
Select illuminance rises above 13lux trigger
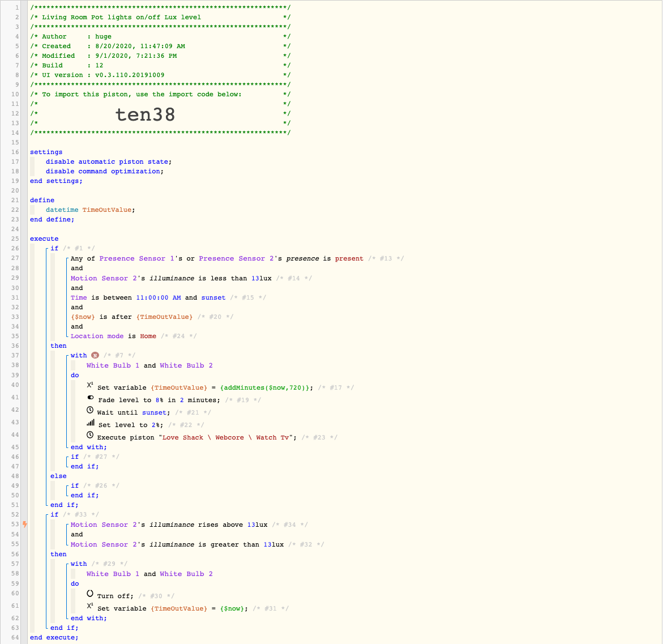click(169, 525)
